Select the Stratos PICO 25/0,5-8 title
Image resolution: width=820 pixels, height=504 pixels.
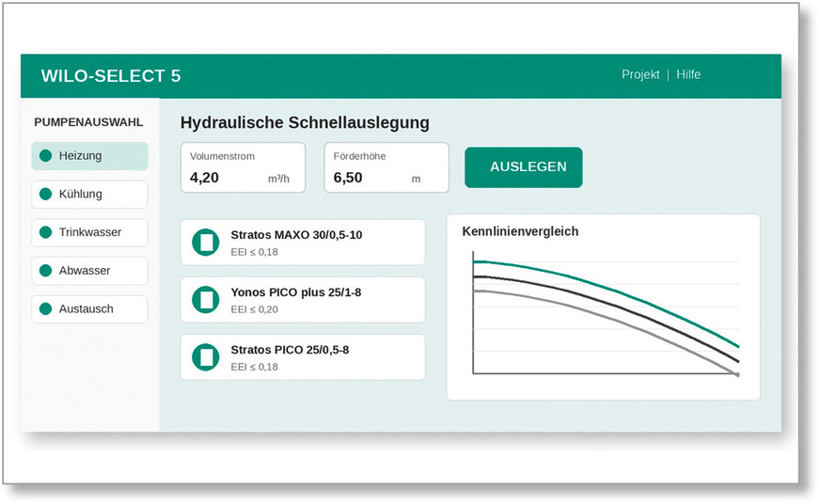click(290, 351)
